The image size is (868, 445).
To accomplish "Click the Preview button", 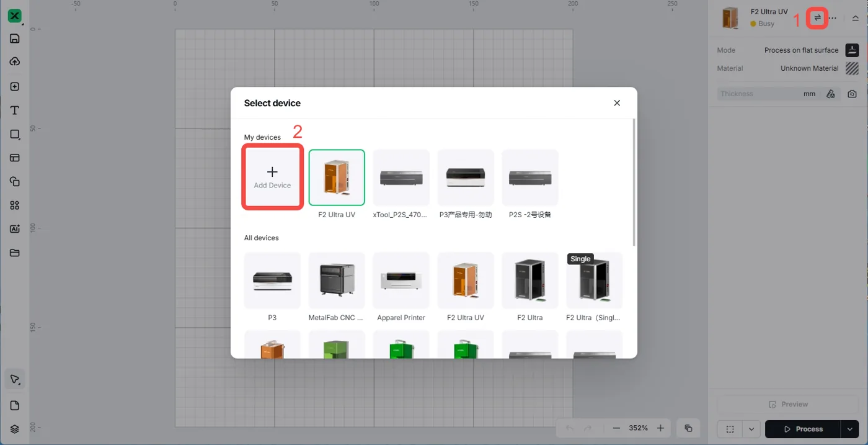I will point(788,404).
